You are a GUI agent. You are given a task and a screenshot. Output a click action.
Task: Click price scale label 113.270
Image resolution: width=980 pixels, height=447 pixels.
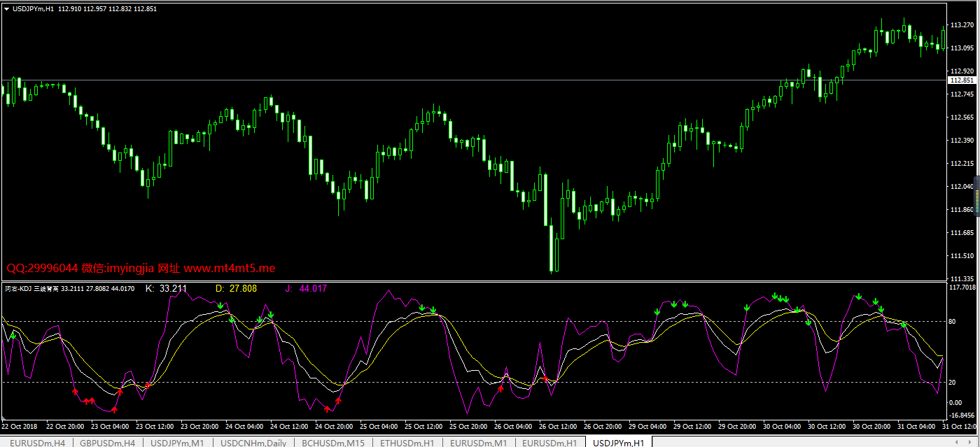962,25
